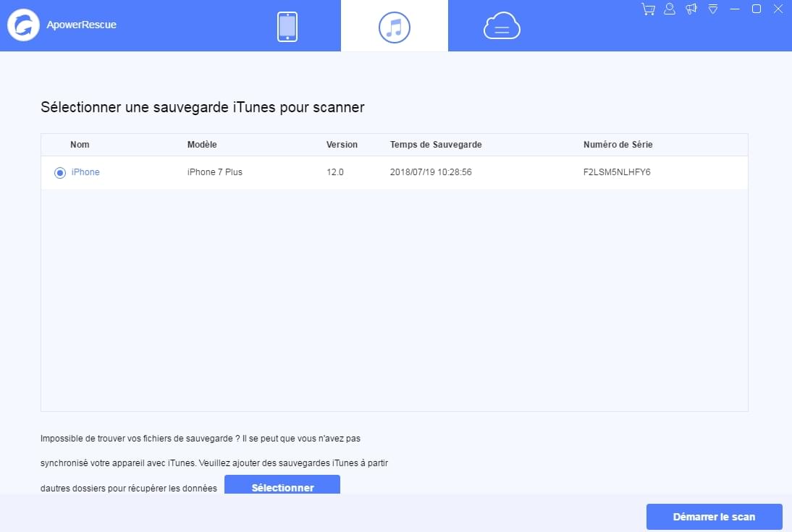
Task: Click the iPhone name link in the backup row
Action: 85,172
